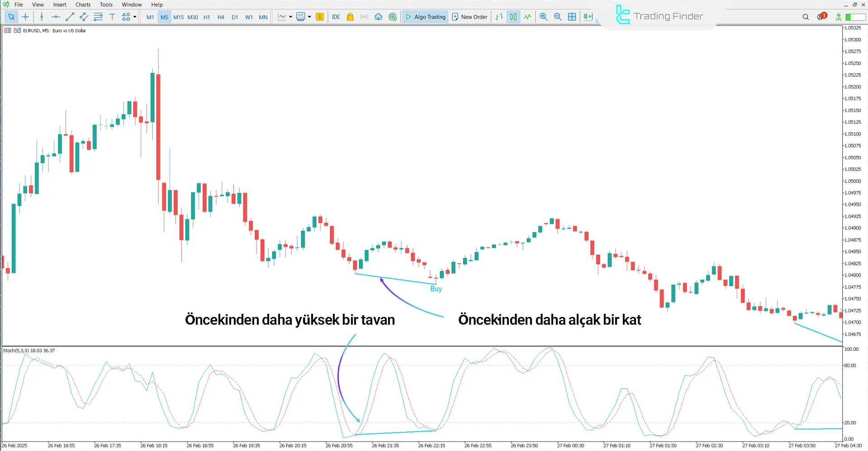Select the Trendline drawing tool

[x=70, y=17]
